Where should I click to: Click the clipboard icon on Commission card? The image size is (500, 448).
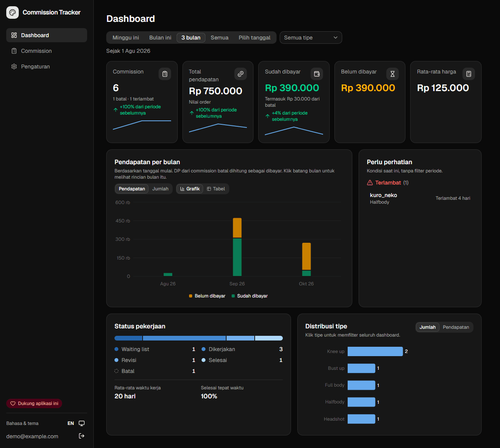pos(165,74)
